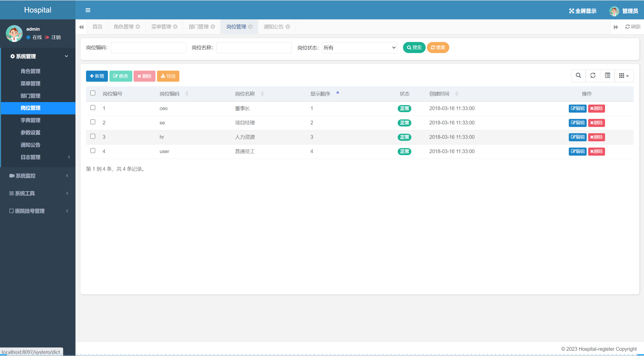Switch to the 菜单管理 tab

point(161,27)
